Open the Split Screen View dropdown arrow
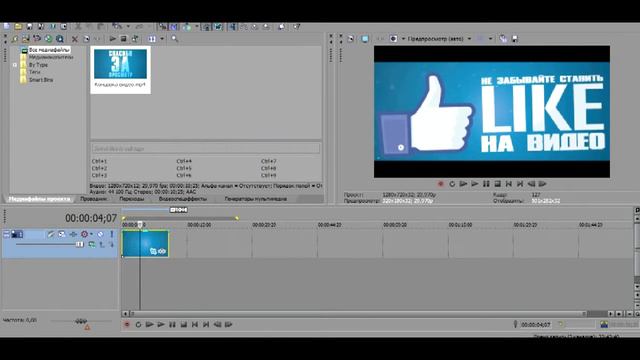Image resolution: width=640 pixels, height=360 pixels. (403, 39)
